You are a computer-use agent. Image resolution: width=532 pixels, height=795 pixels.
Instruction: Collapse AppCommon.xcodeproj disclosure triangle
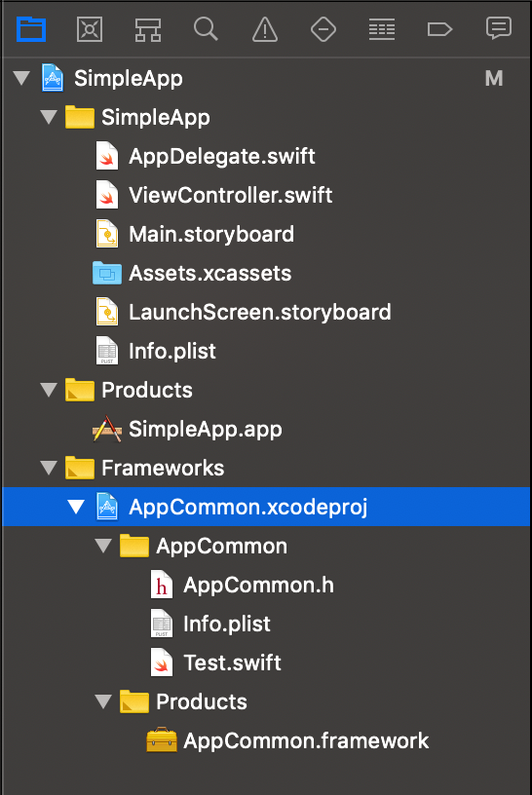click(76, 507)
